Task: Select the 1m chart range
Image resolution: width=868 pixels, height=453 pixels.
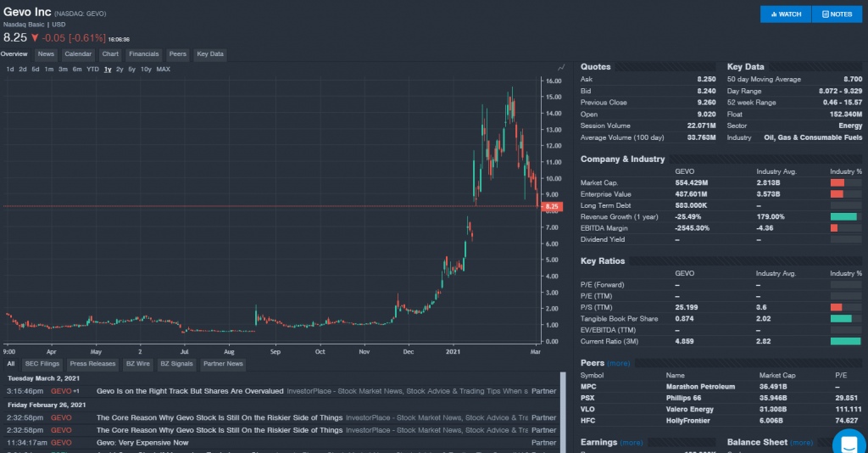Action: (x=48, y=70)
